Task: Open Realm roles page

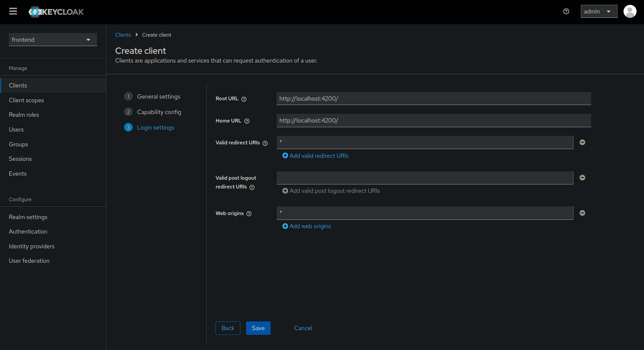Action: click(x=53, y=115)
